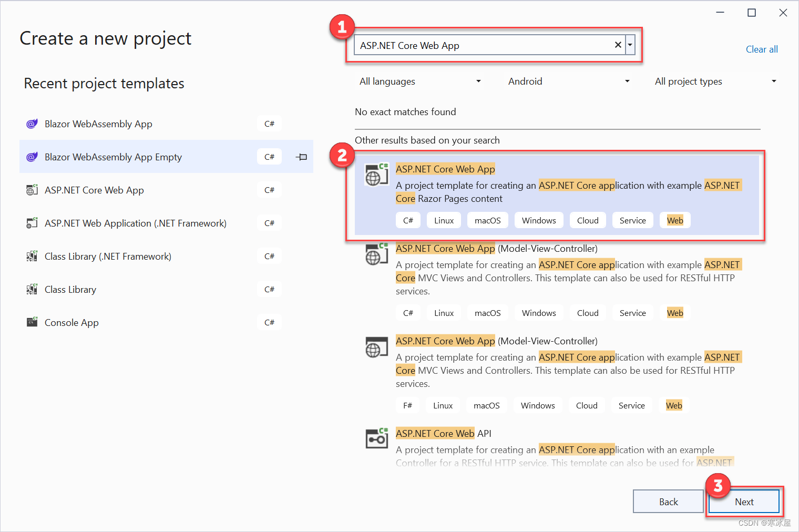
Task: Click the ASP.NET Core Web API key icon
Action: pos(376,438)
